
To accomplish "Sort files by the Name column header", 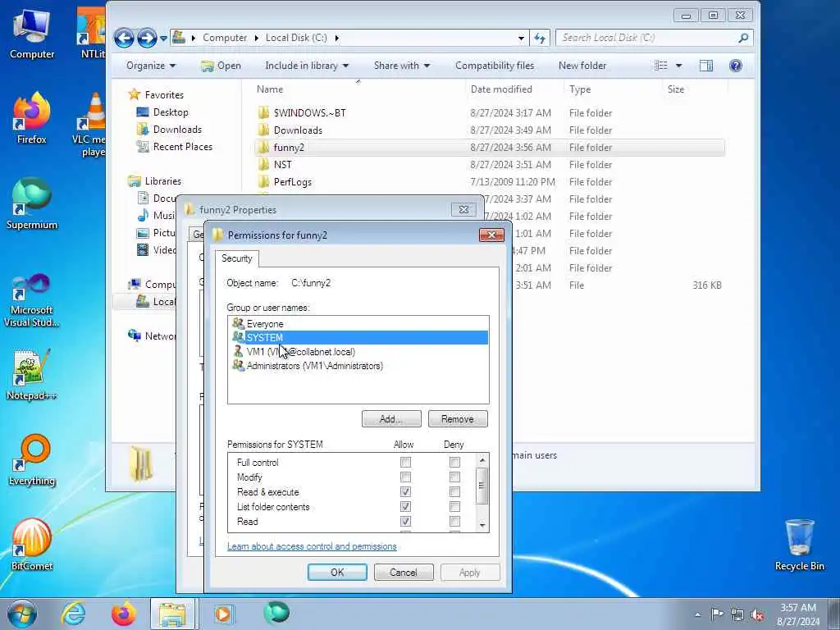I will (x=269, y=89).
